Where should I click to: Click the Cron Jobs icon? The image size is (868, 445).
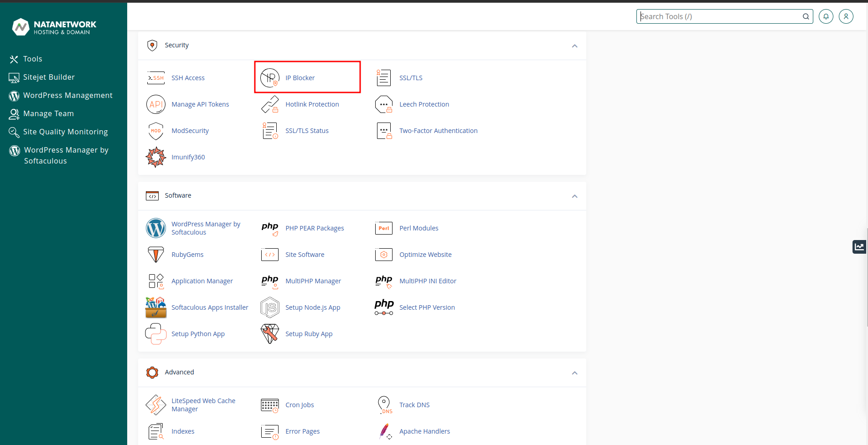[x=270, y=405]
